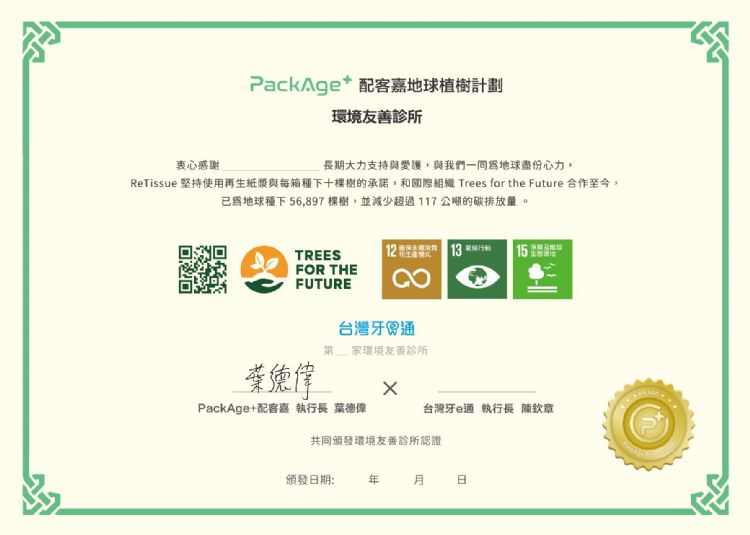Click the orange Trees for the Future emblem
The width and height of the screenshot is (750, 535).
[x=264, y=269]
